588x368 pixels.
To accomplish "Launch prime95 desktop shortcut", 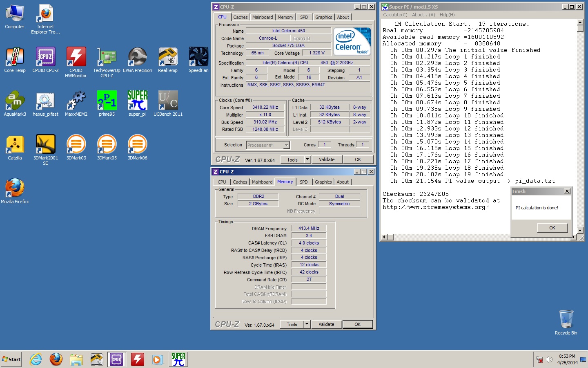I will tap(107, 104).
